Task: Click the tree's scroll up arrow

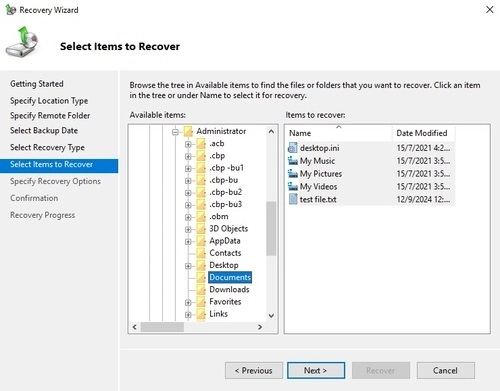Action: click(x=271, y=131)
